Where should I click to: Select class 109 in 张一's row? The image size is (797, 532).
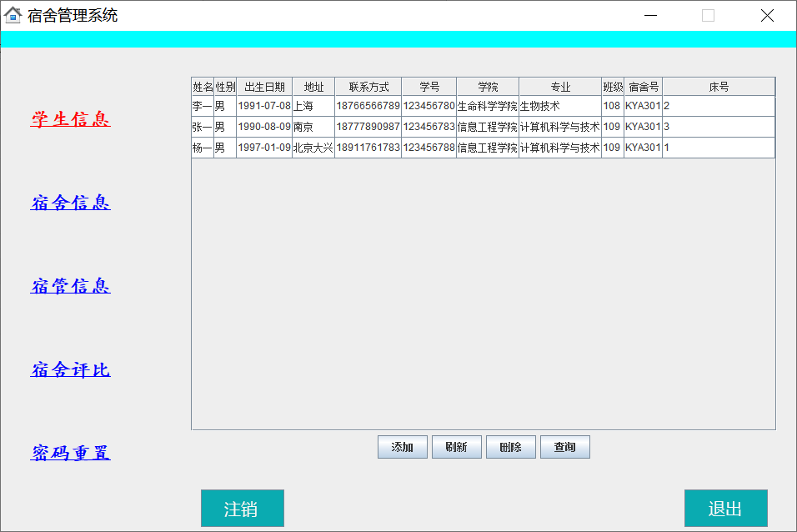tap(613, 127)
